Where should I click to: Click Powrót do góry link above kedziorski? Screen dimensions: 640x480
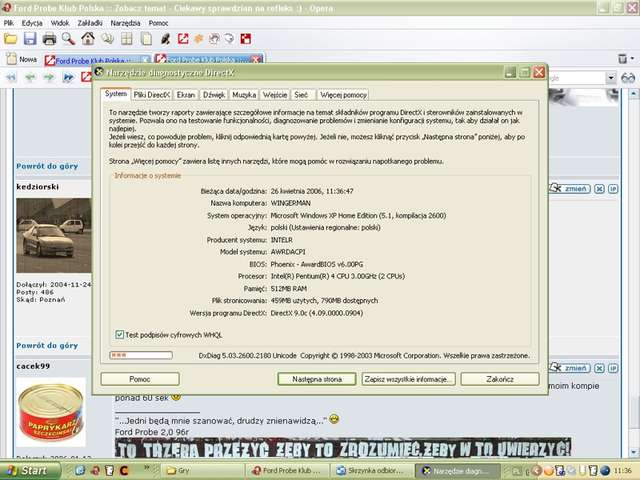coord(47,166)
